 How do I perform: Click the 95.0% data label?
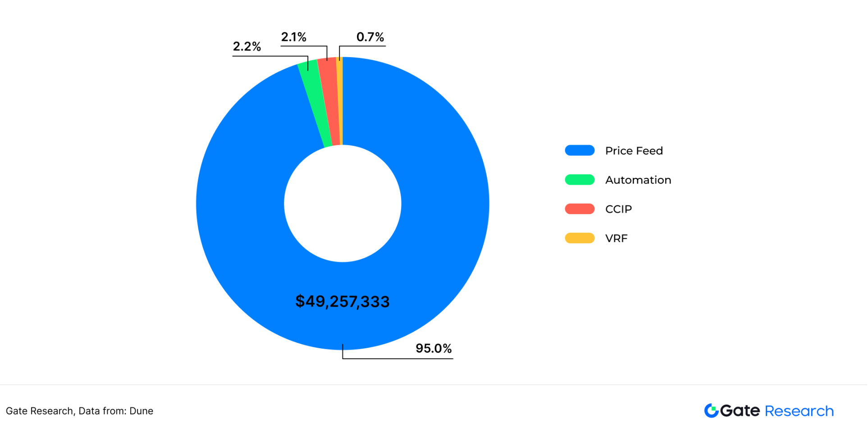[433, 348]
